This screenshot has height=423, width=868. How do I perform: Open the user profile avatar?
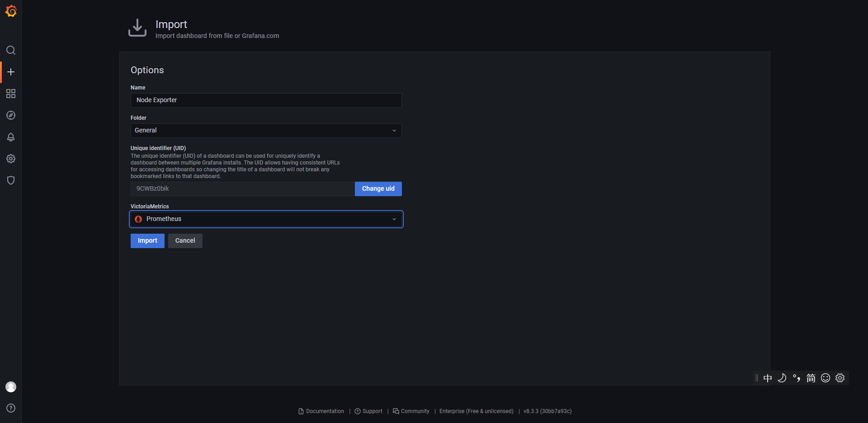click(11, 387)
